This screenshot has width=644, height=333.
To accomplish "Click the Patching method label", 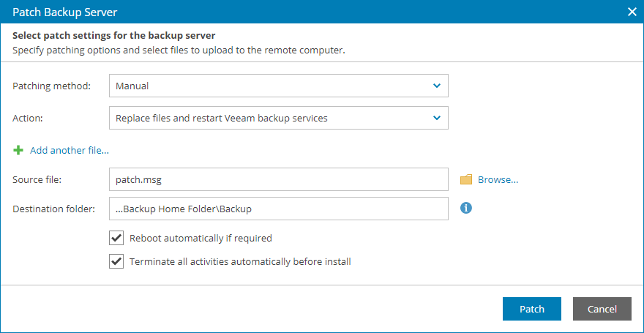I will (52, 86).
